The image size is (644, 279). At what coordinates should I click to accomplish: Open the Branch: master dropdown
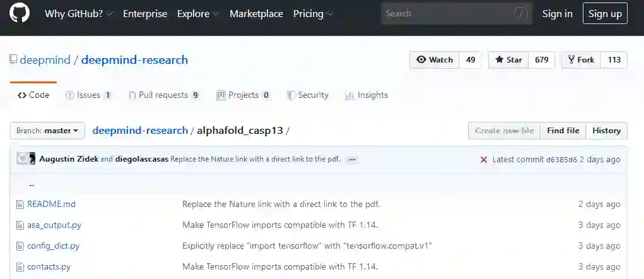point(47,131)
